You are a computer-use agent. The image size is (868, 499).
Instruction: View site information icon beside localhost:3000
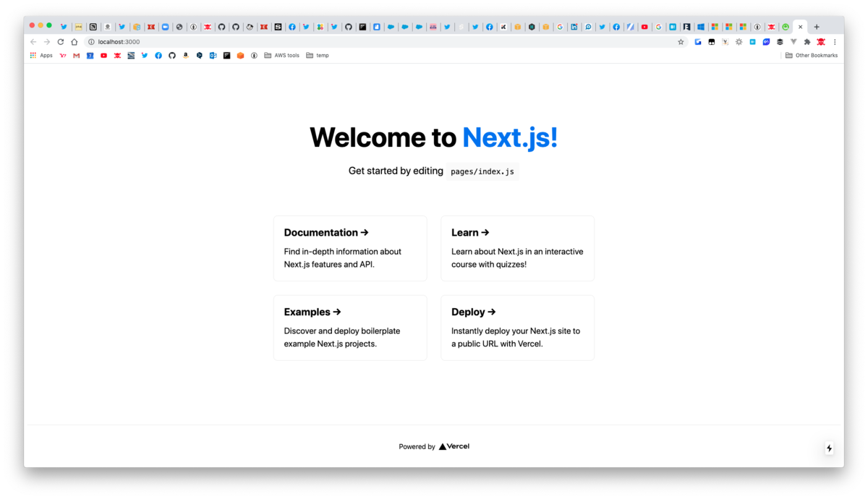tap(91, 42)
